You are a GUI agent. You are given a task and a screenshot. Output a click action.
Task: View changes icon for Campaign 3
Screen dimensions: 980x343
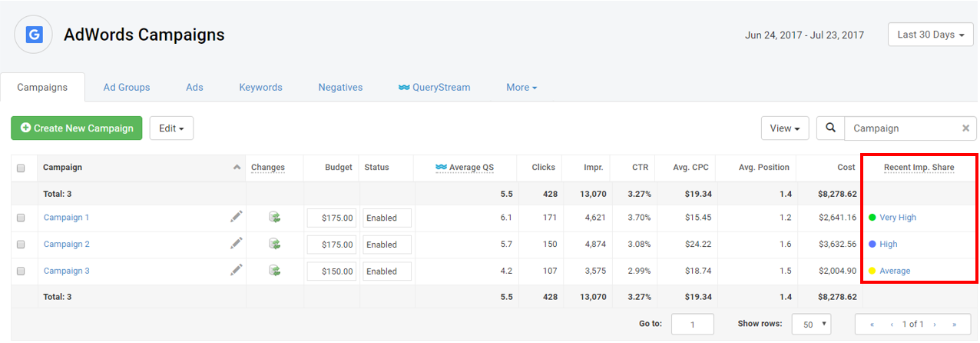274,271
